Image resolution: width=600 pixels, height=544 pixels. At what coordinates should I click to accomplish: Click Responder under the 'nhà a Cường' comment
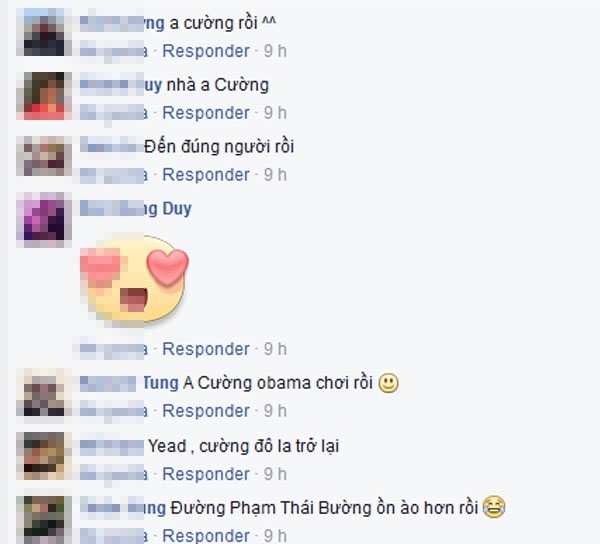[206, 113]
